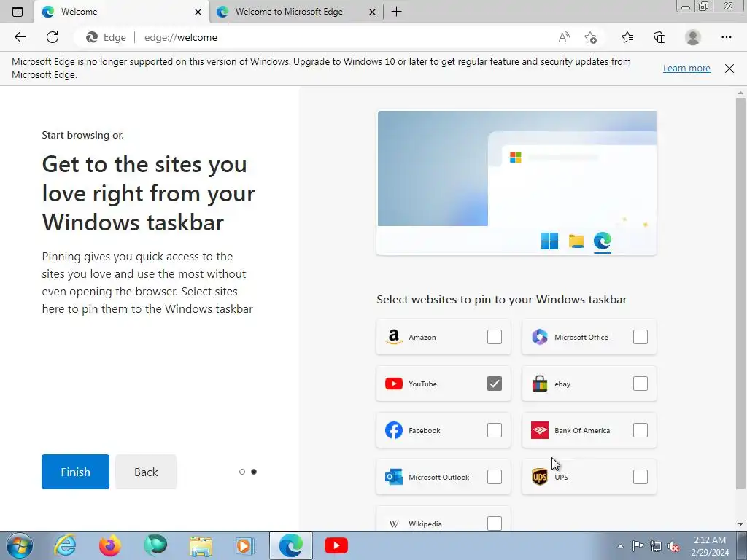Click the network tray icon

click(x=656, y=546)
